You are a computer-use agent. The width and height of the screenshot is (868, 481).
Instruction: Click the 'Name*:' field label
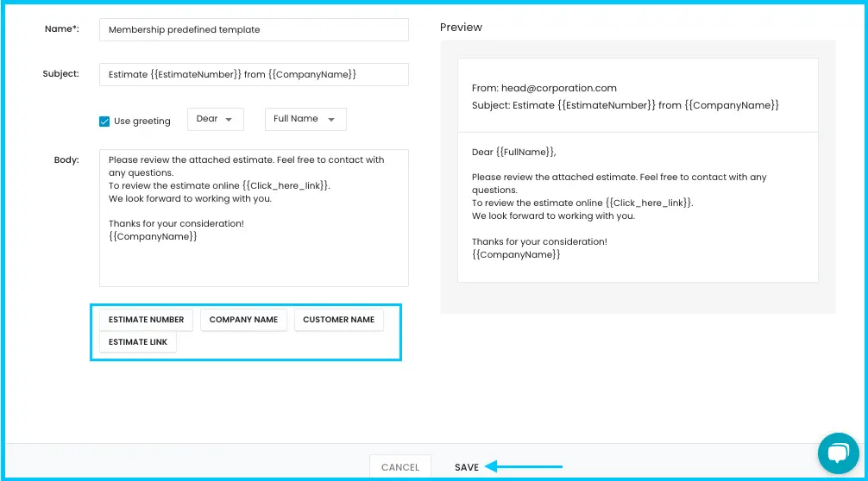pyautogui.click(x=62, y=28)
